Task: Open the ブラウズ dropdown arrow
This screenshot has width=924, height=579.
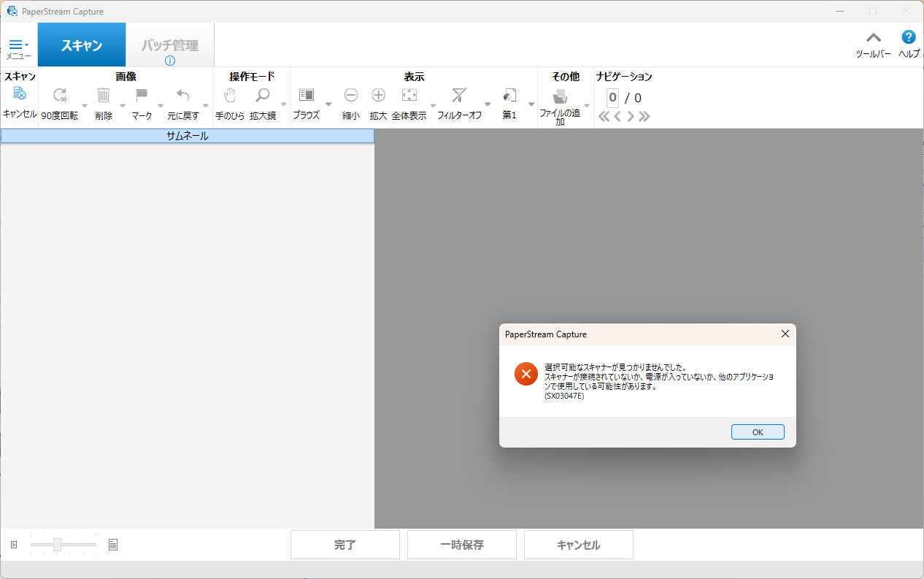Action: click(328, 104)
